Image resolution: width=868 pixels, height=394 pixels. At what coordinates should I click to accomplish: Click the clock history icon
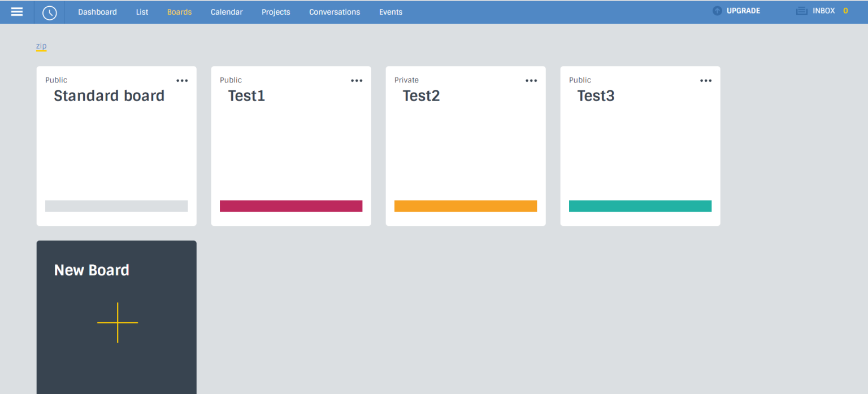pos(49,11)
